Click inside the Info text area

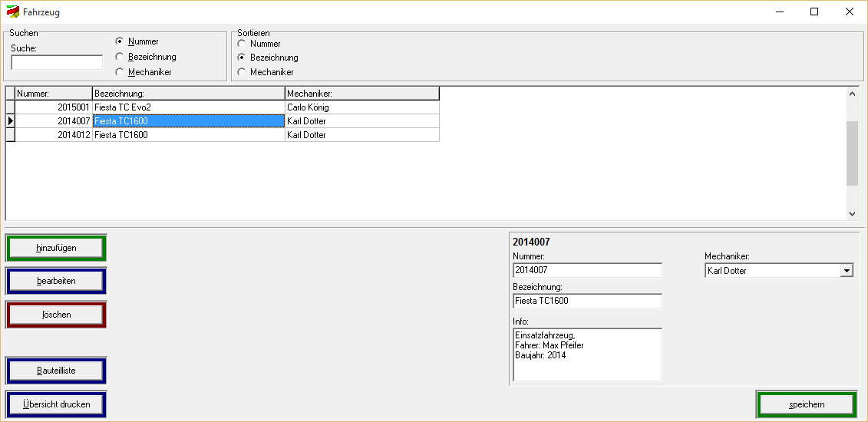[x=587, y=355]
